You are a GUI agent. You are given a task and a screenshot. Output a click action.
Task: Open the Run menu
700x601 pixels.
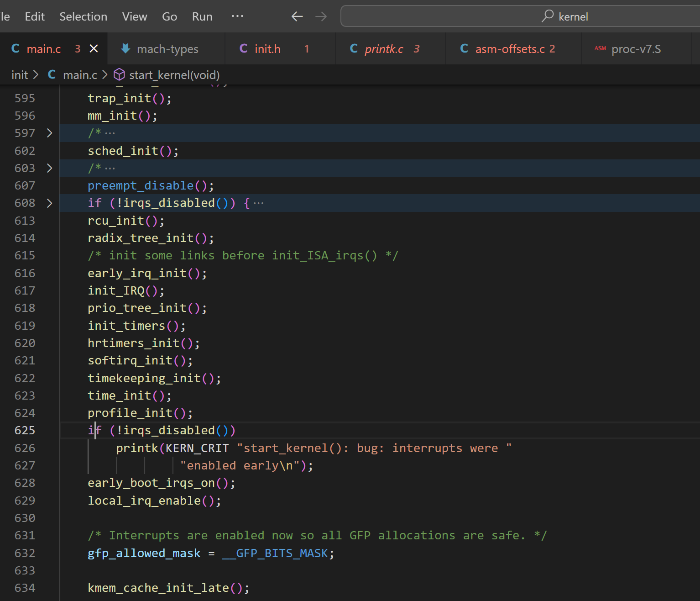click(x=202, y=17)
